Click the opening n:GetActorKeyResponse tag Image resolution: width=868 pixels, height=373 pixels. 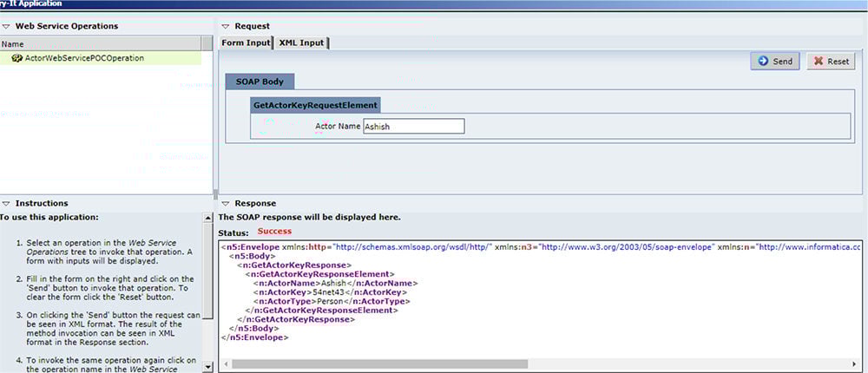(x=294, y=265)
